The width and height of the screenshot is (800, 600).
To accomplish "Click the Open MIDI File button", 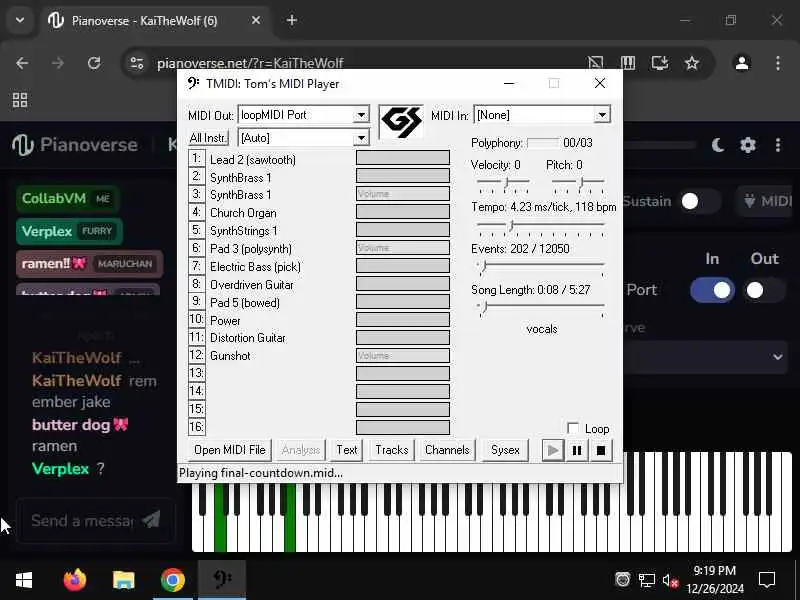I will coord(230,450).
